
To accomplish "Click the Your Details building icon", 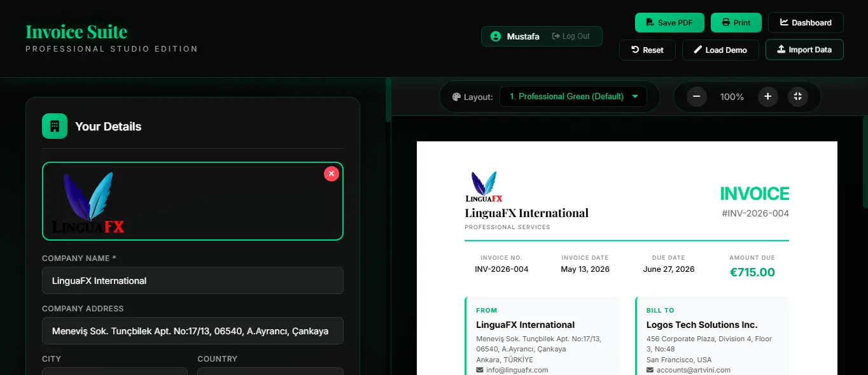I will (55, 126).
